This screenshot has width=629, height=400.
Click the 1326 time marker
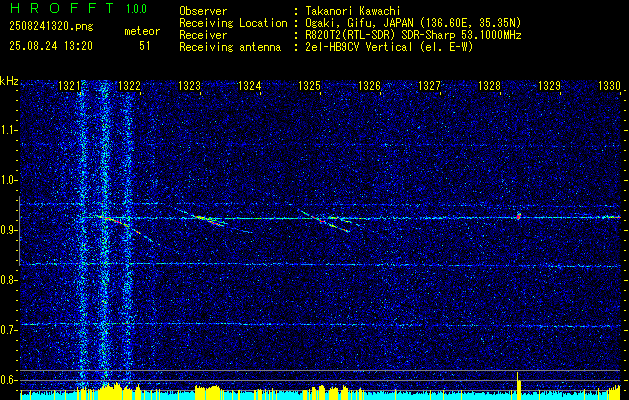[x=369, y=86]
